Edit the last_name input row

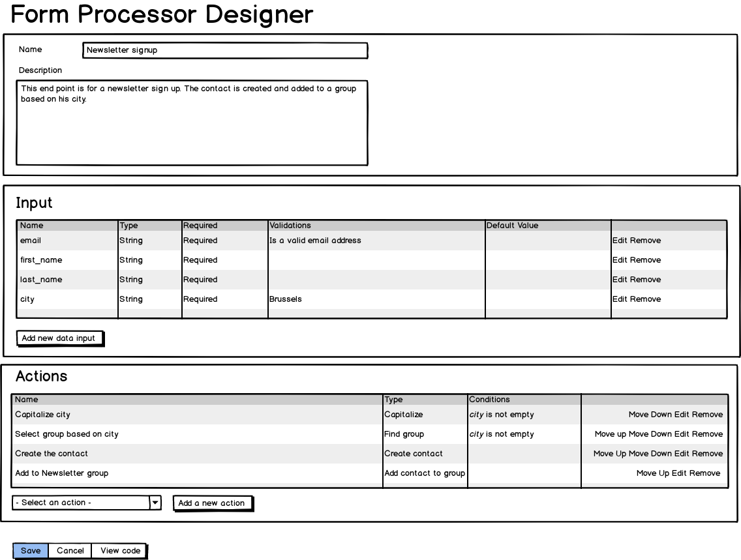pyautogui.click(x=620, y=280)
